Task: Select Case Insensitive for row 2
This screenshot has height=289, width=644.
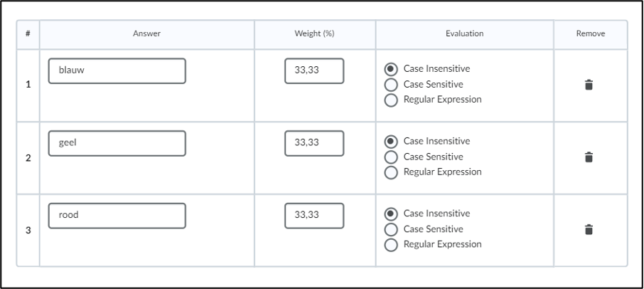Action: (391, 142)
